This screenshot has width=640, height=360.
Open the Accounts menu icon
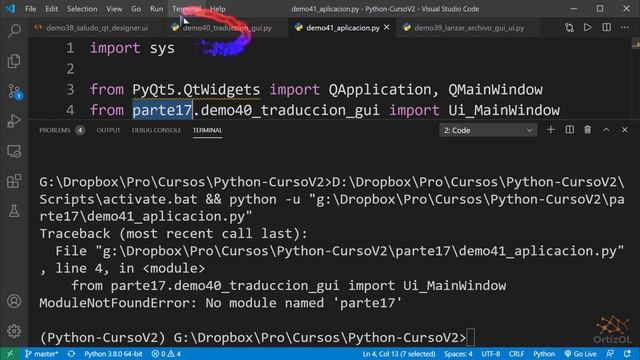pyautogui.click(x=14, y=301)
